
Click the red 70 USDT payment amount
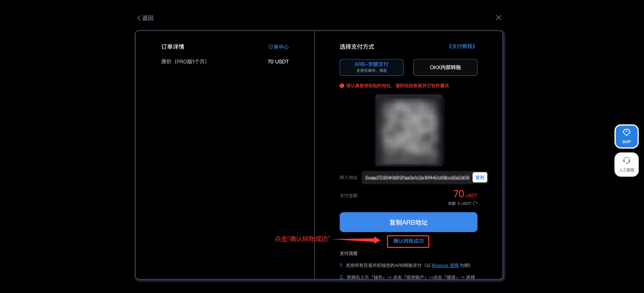pos(465,194)
